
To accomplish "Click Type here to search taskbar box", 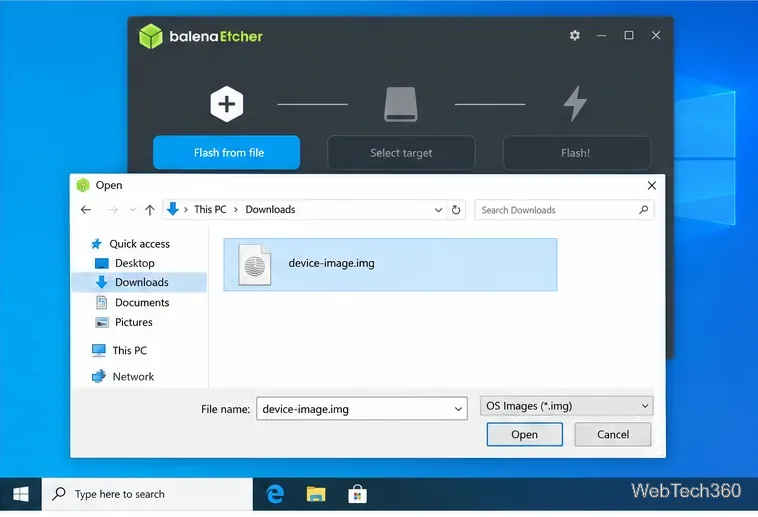I will (x=147, y=494).
